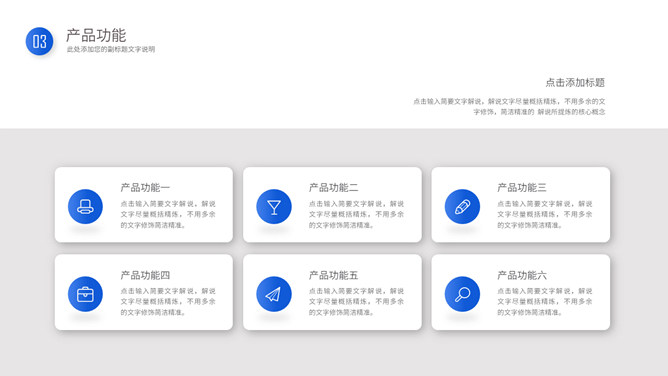The height and width of the screenshot is (376, 668).
Task: Click the cocktail glass icon in 产品功能二 card
Action: point(274,207)
